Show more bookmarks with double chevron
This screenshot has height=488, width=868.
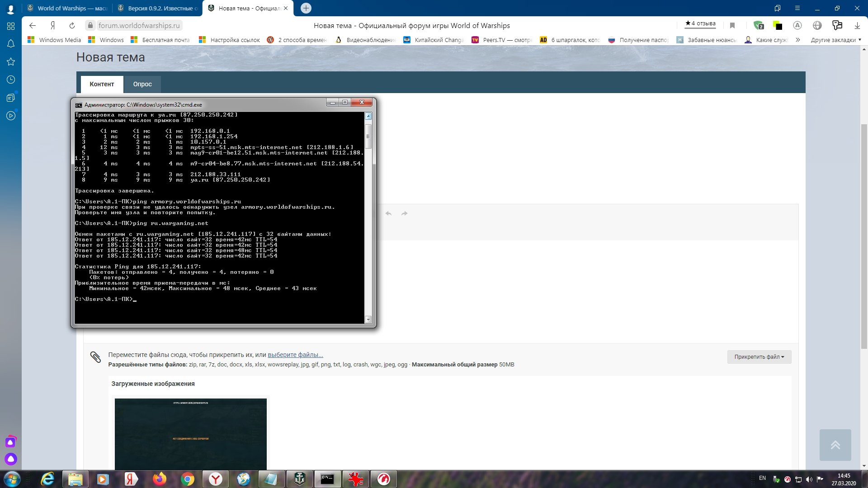coord(798,40)
